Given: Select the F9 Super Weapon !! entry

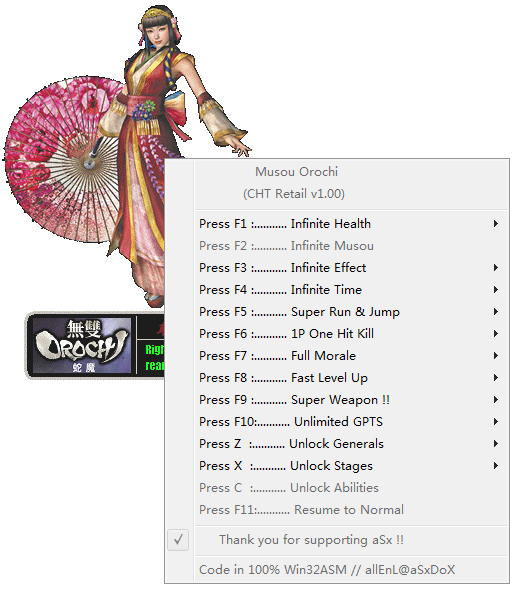Looking at the screenshot, I should pos(337,399).
